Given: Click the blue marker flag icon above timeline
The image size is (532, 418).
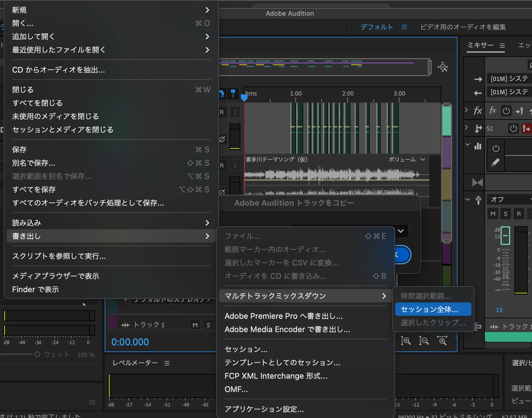Looking at the screenshot, I should pyautogui.click(x=233, y=93).
